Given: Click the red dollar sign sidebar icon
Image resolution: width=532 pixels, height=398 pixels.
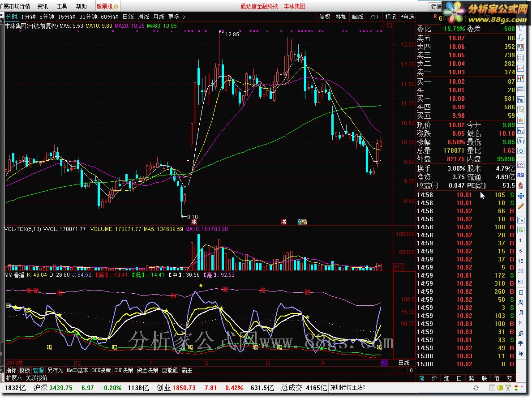Looking at the screenshot, I should pyautogui.click(x=520, y=186).
